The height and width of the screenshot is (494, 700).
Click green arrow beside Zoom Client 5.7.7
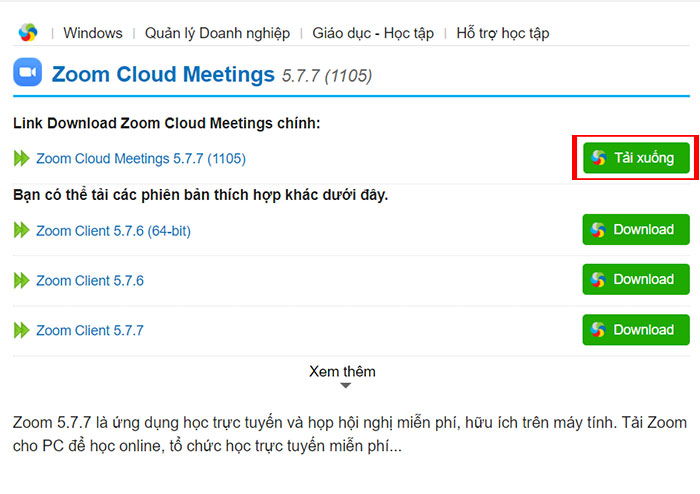[x=21, y=330]
